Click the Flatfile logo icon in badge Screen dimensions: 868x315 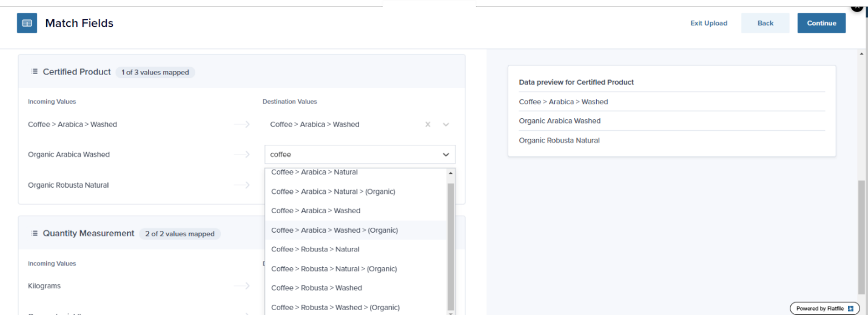850,308
